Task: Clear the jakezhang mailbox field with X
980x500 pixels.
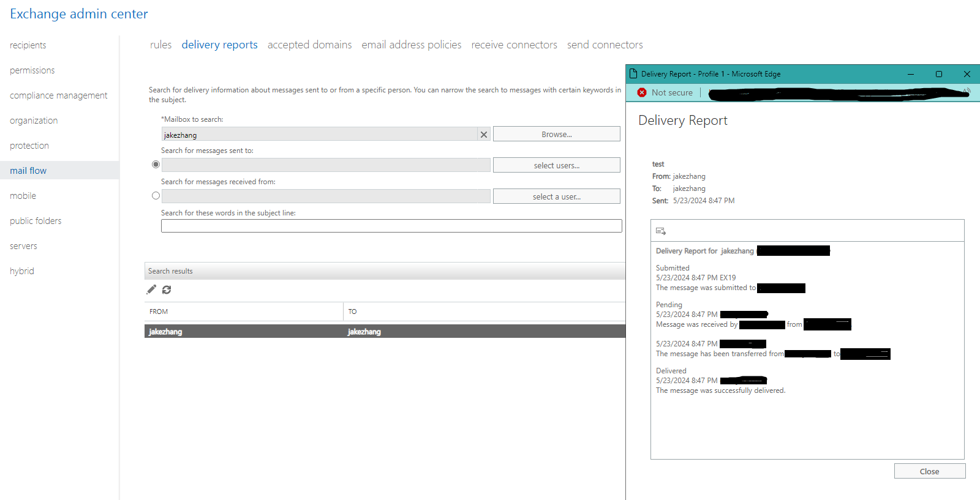Action: pyautogui.click(x=484, y=135)
